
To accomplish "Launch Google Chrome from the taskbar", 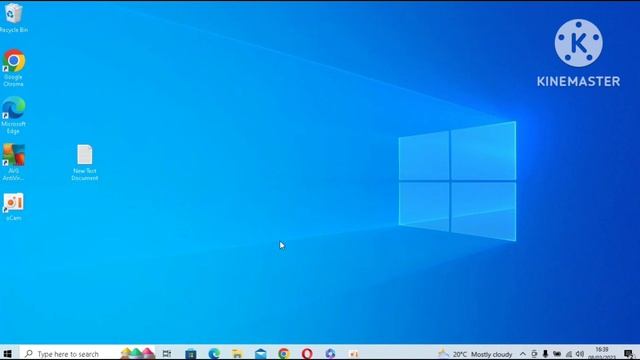I will [x=284, y=353].
